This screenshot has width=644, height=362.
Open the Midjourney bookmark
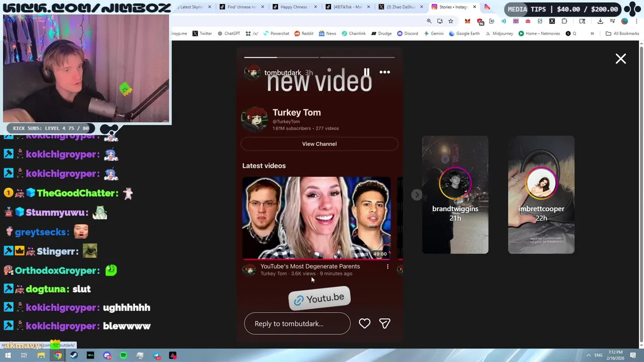(x=500, y=34)
